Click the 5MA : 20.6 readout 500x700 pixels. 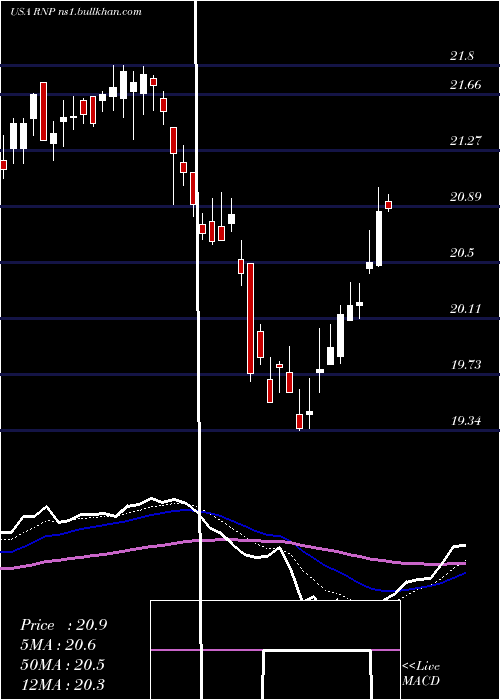tap(58, 645)
